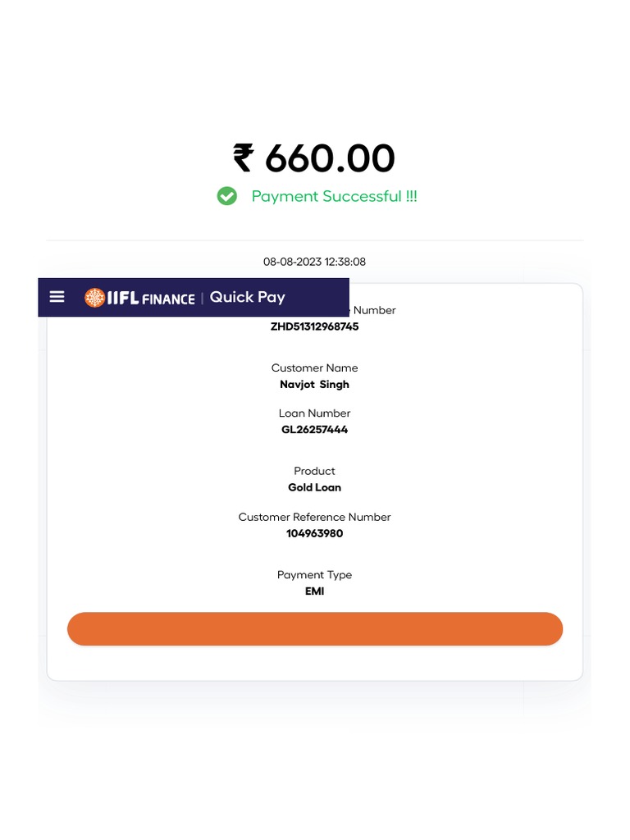Image resolution: width=630 pixels, height=840 pixels.
Task: Click the Customer Name label
Action: [314, 367]
